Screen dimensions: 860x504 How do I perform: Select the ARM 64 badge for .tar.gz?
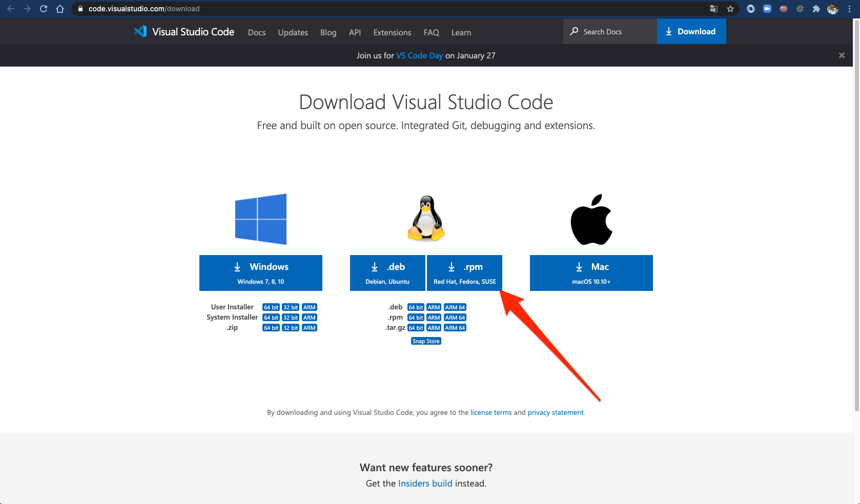pos(455,327)
